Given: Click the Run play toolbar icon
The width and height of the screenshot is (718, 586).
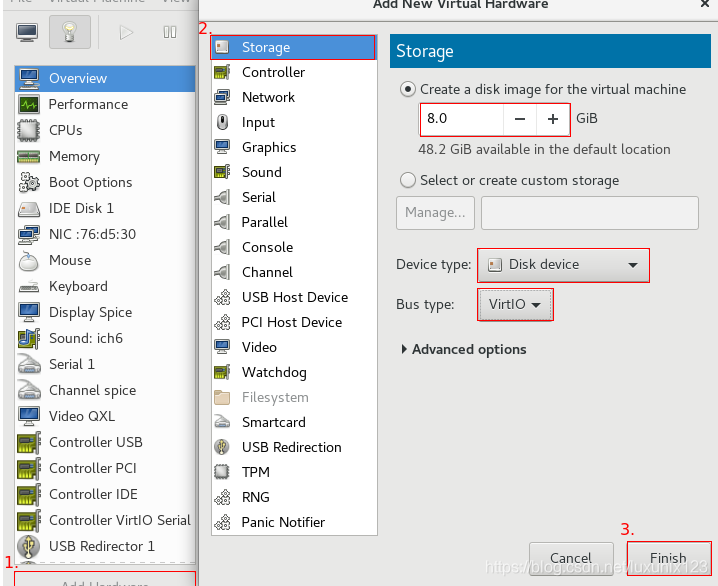Looking at the screenshot, I should click(126, 33).
